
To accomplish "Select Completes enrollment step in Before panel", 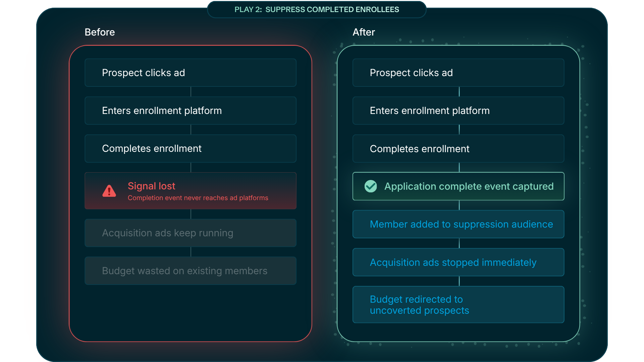I will [x=190, y=148].
